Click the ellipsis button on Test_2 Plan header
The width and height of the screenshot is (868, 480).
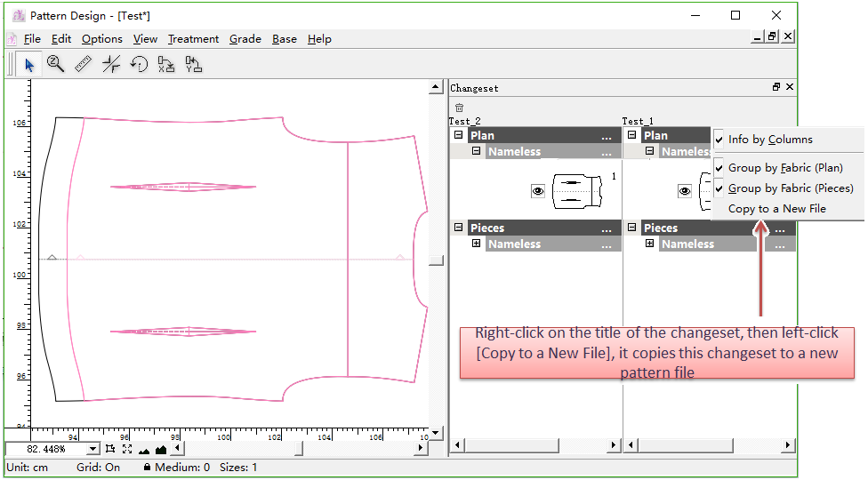click(x=607, y=136)
